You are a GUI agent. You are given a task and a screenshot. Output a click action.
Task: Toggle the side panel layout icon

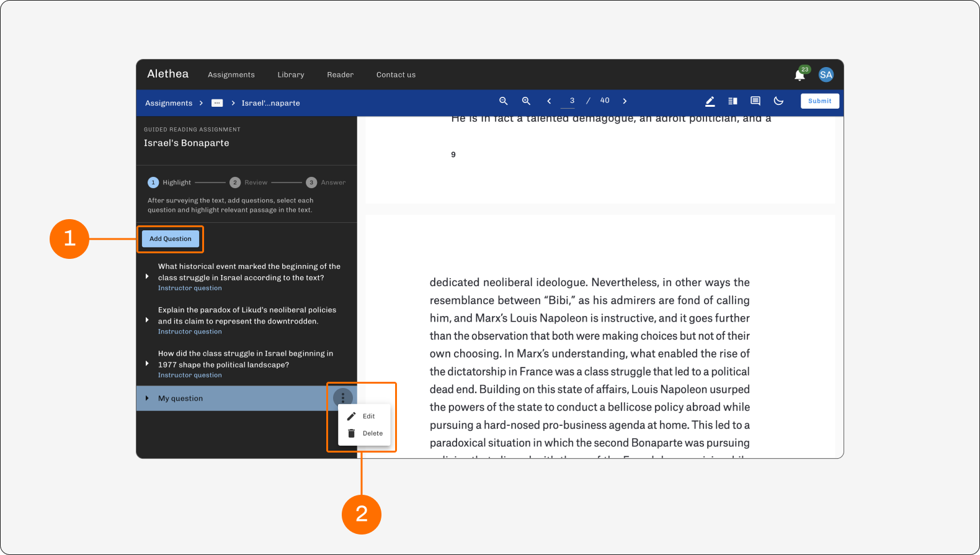(x=733, y=101)
